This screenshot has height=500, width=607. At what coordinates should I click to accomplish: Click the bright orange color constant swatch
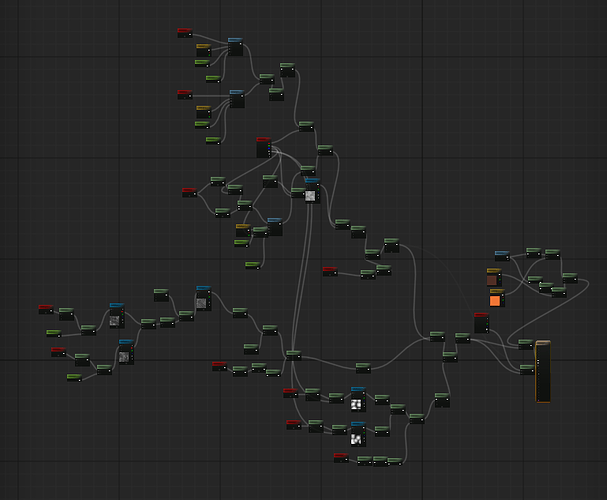tap(495, 301)
